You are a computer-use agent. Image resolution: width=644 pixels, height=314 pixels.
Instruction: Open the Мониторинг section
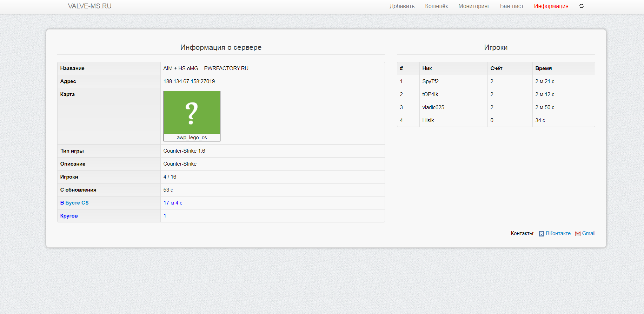coord(474,6)
